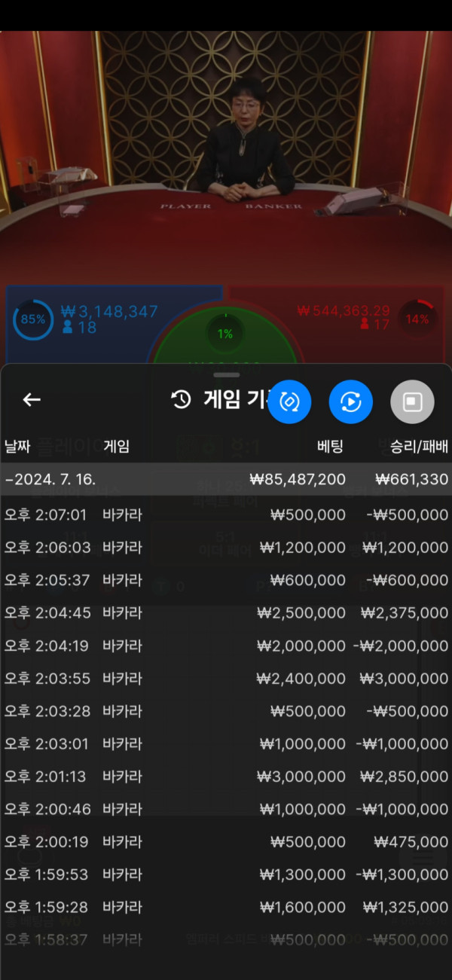Open the 오후 2:04:45 바카라 round

click(226, 612)
